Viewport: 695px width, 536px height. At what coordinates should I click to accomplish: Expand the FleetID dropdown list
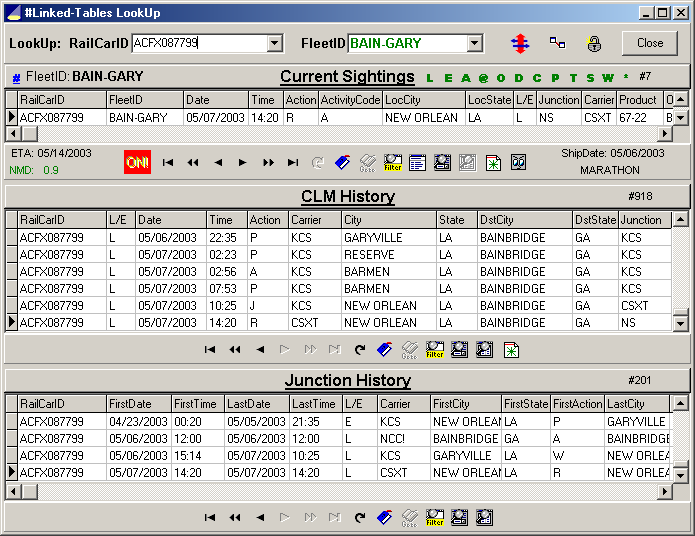coord(475,44)
